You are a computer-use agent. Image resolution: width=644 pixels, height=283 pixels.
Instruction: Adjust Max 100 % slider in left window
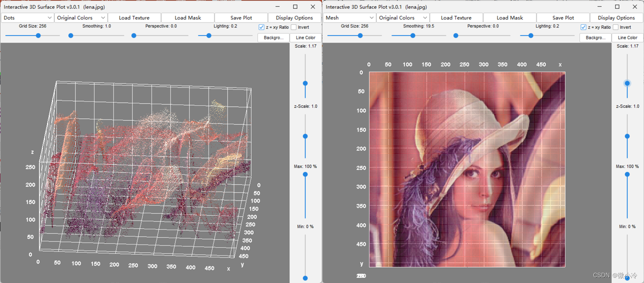[x=305, y=175]
